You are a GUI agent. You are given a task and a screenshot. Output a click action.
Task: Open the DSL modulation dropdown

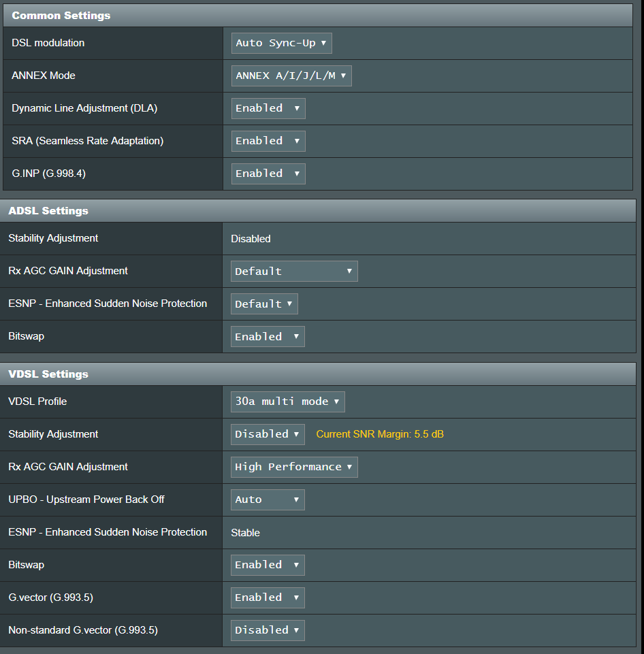(x=281, y=43)
